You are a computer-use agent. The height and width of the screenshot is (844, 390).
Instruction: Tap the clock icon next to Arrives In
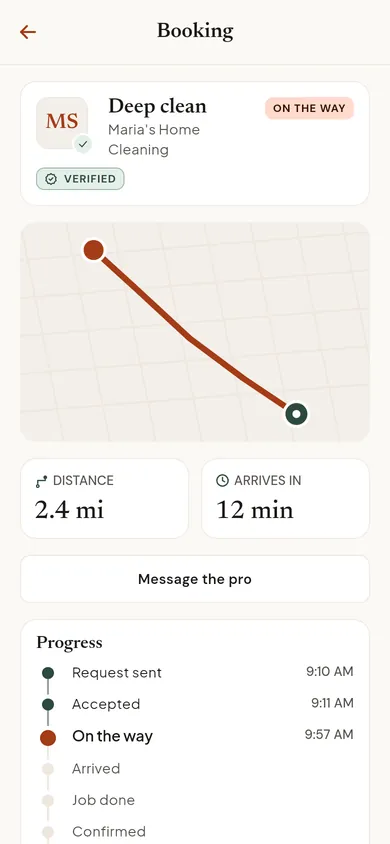pos(222,481)
